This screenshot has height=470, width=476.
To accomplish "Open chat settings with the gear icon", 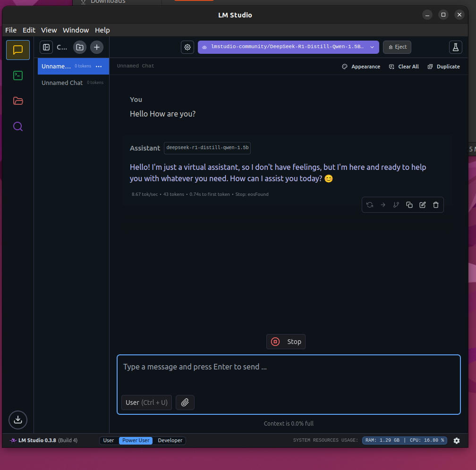I will [187, 47].
